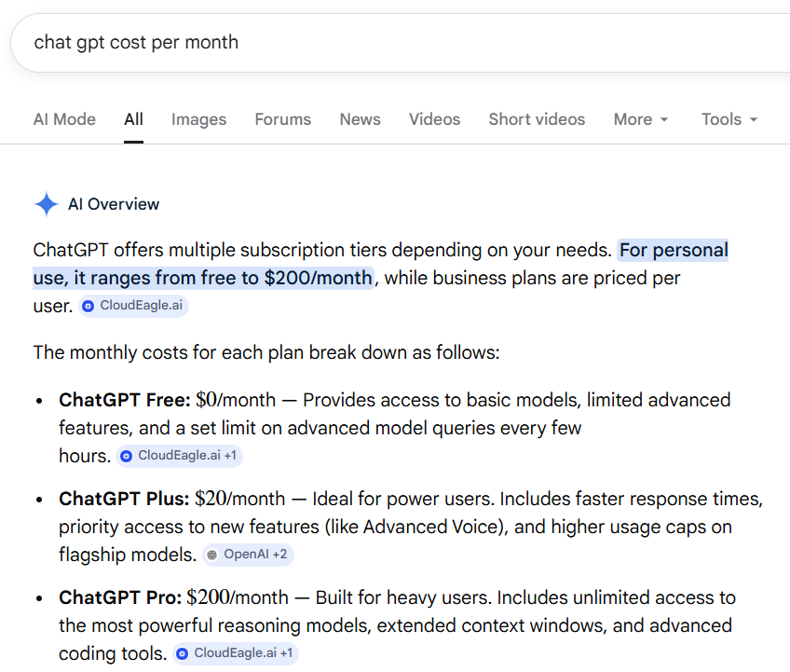Image resolution: width=790 pixels, height=672 pixels.
Task: Open the News tab
Action: coord(360,119)
